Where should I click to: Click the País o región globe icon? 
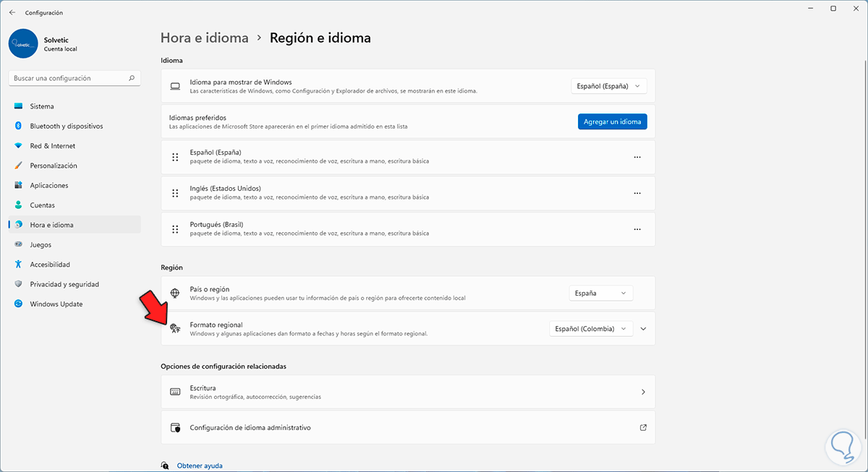click(175, 293)
